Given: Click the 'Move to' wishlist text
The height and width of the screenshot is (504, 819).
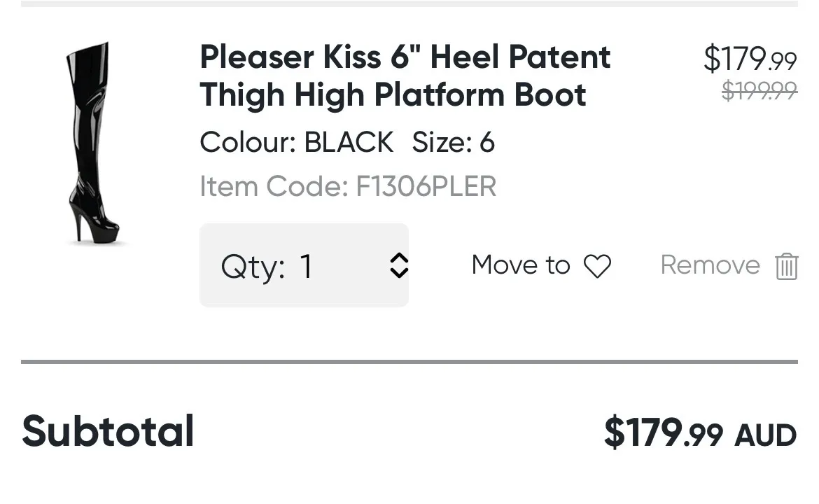Looking at the screenshot, I should (520, 265).
